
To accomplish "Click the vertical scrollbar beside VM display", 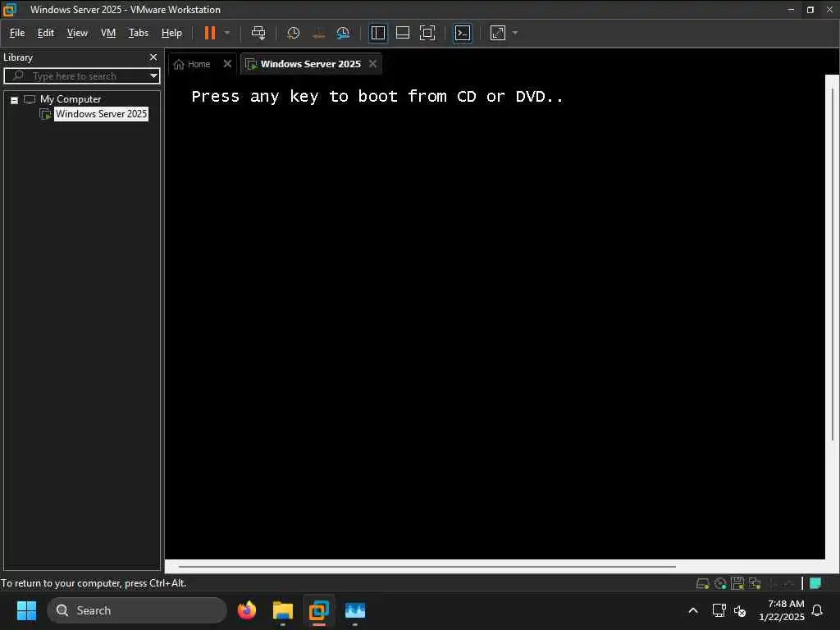I will [832, 263].
